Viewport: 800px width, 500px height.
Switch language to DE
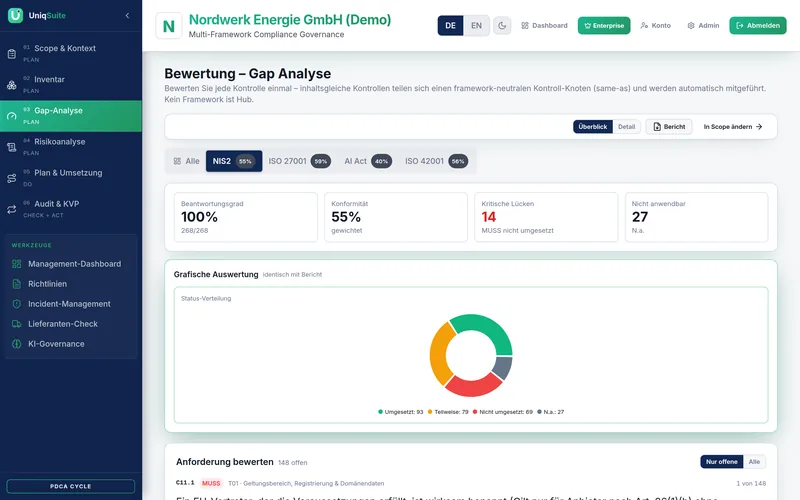451,26
